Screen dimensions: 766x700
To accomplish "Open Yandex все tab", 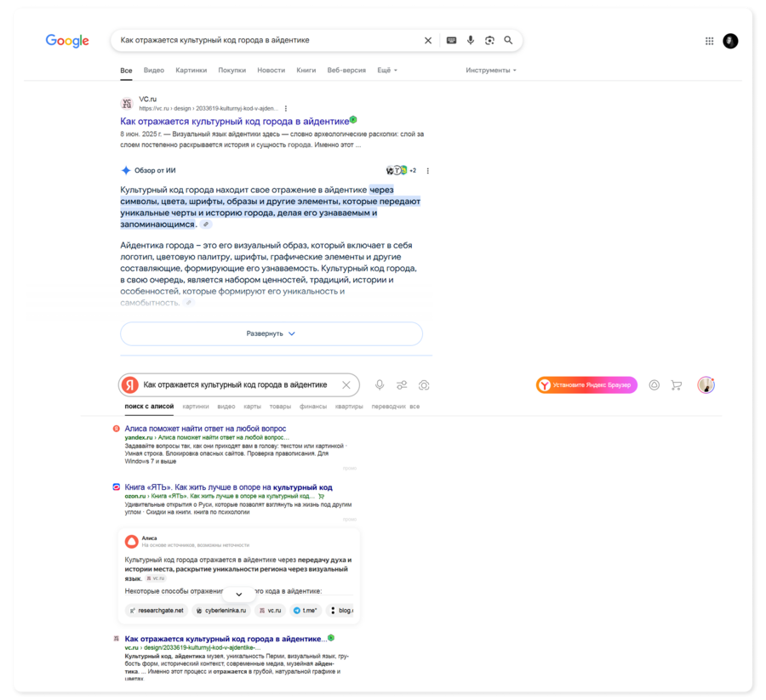I will pos(414,407).
